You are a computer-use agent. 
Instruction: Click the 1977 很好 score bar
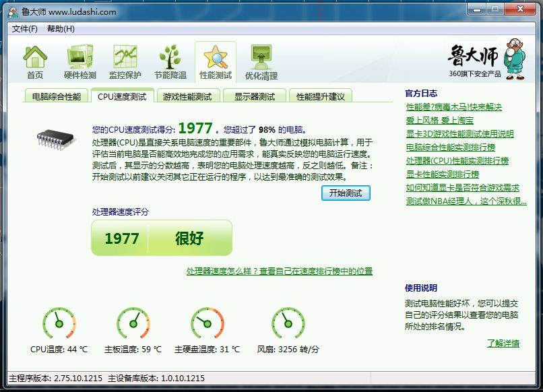(161, 238)
